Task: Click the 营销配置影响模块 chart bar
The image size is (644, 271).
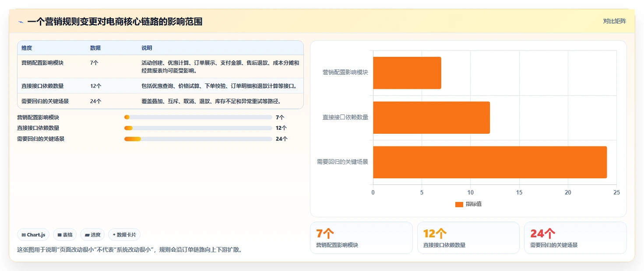Action: (407, 73)
